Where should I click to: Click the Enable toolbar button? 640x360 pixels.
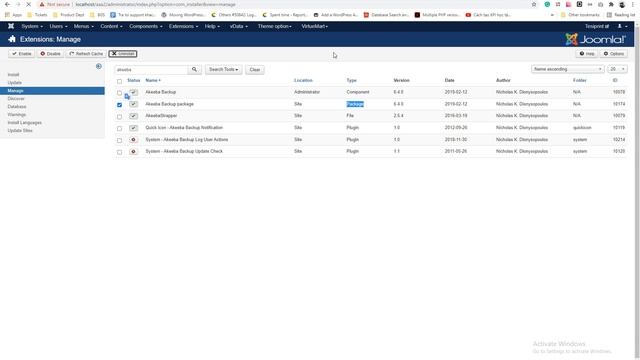21,53
